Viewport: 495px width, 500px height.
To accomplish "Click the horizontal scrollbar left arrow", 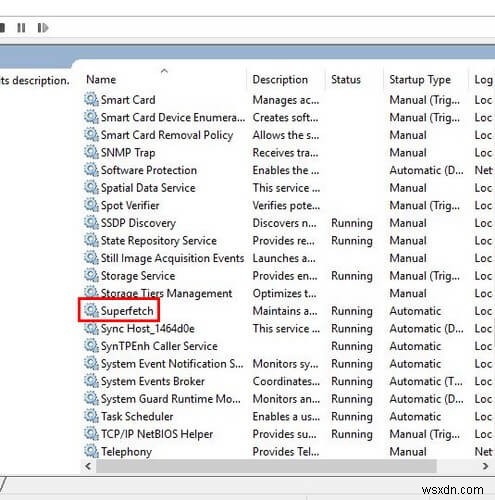I will (x=88, y=466).
